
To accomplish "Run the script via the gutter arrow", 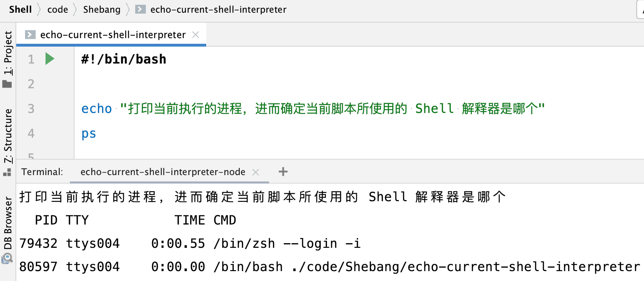I will coord(49,59).
